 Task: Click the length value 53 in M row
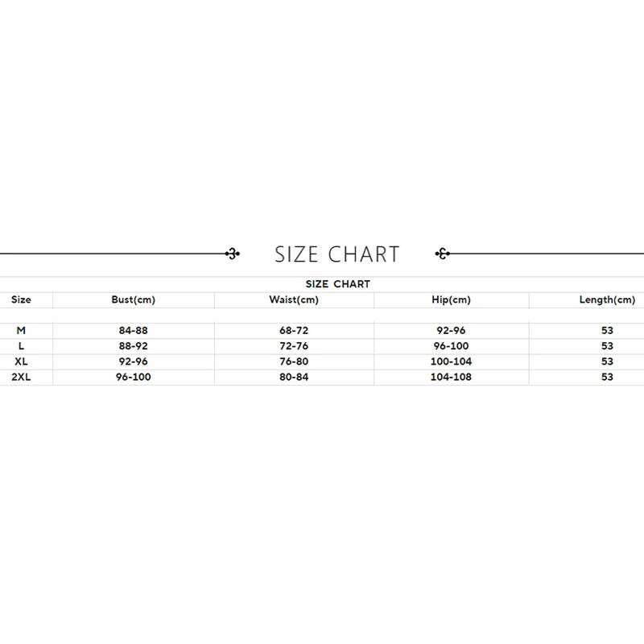point(607,331)
